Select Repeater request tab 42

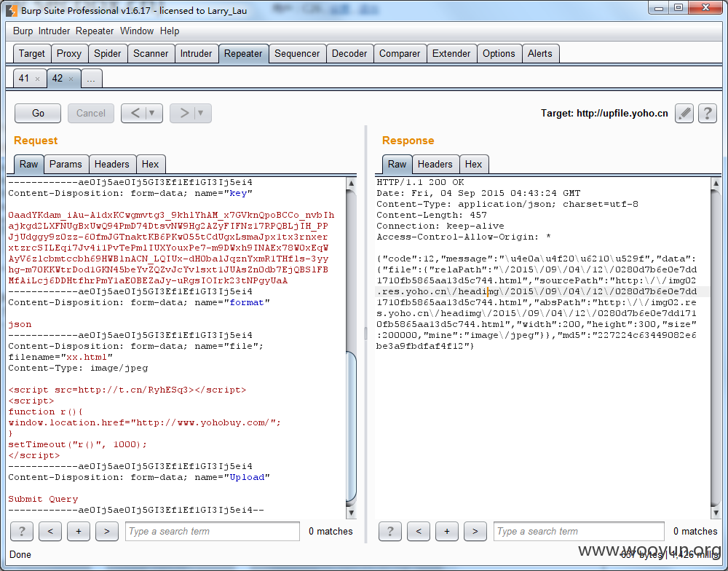tap(58, 79)
